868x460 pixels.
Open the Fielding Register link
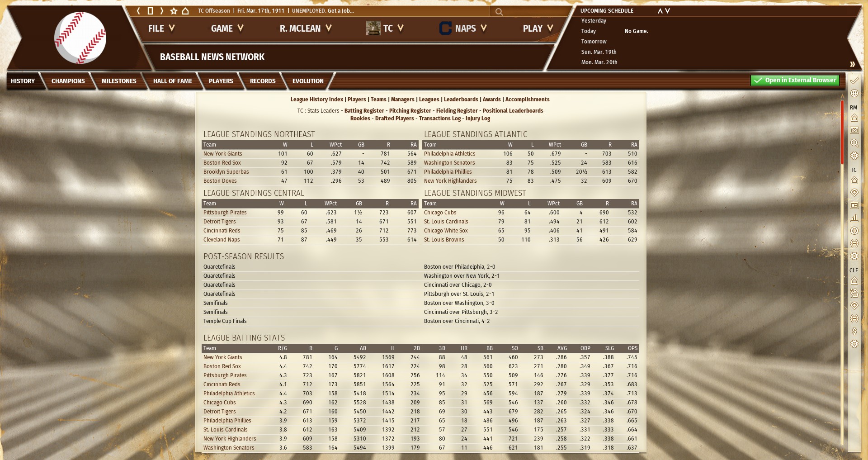[x=457, y=111]
